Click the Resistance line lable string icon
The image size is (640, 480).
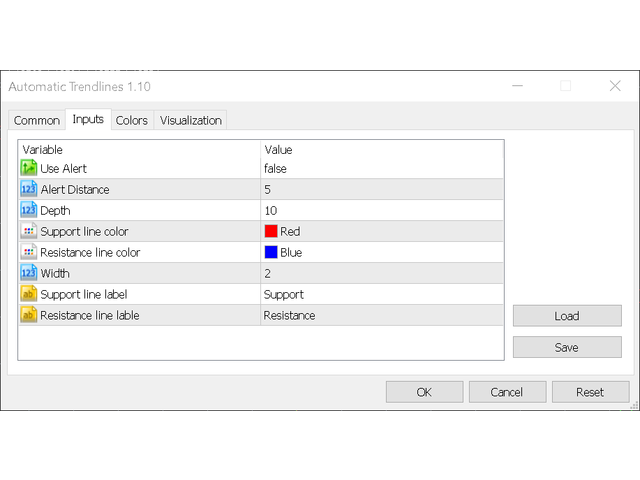coord(29,315)
